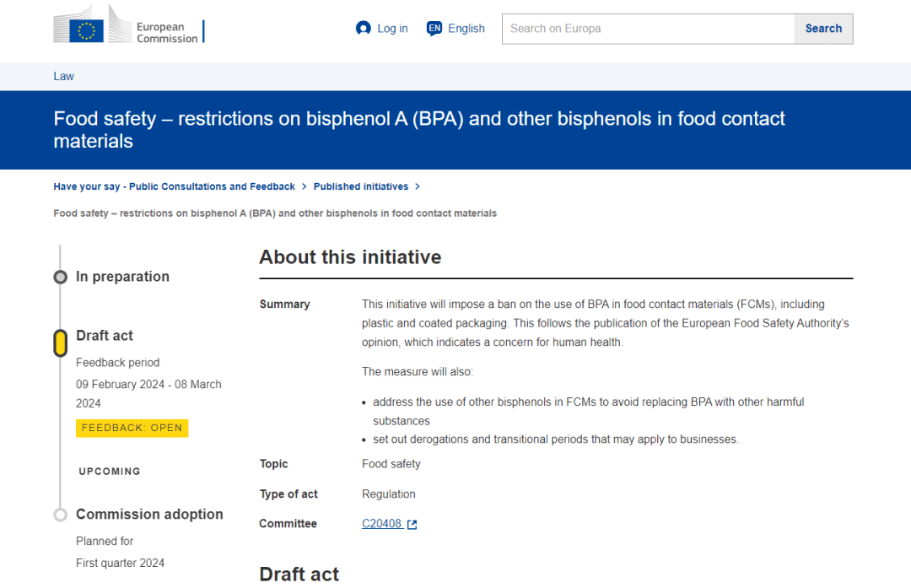
Task: Select the yellow Draft act stage marker
Action: click(61, 343)
